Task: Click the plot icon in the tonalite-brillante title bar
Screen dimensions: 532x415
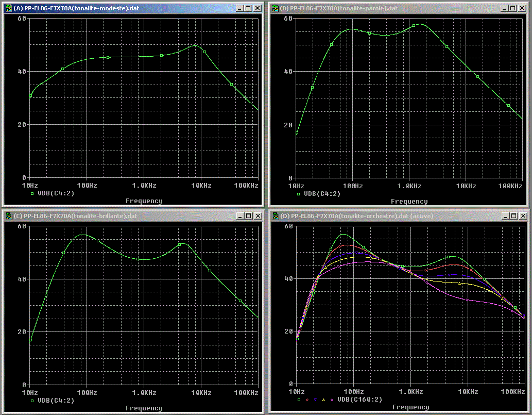Action: point(8,216)
